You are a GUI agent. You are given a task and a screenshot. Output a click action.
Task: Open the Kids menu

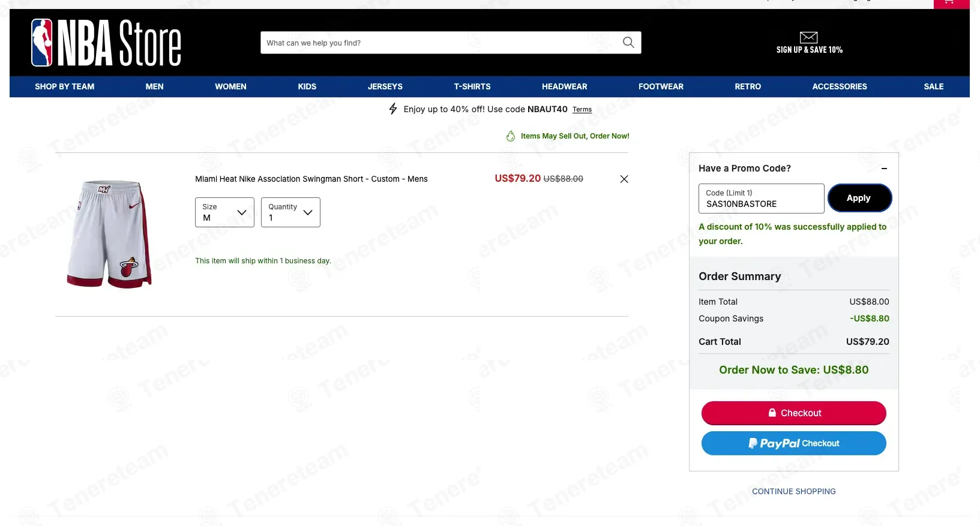pos(307,86)
